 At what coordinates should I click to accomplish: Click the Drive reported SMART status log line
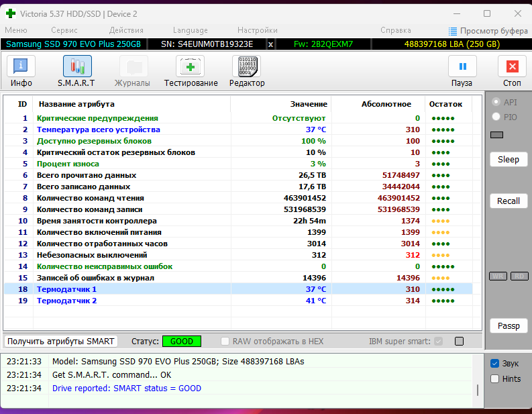click(127, 388)
